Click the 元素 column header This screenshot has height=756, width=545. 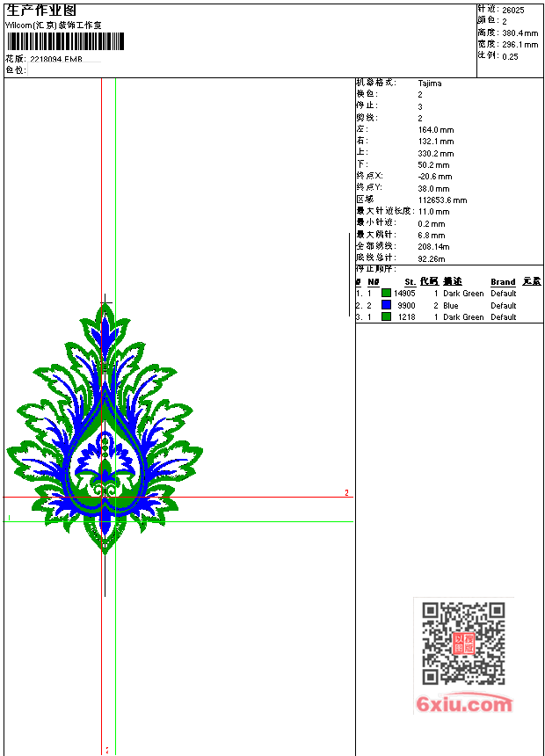point(532,281)
